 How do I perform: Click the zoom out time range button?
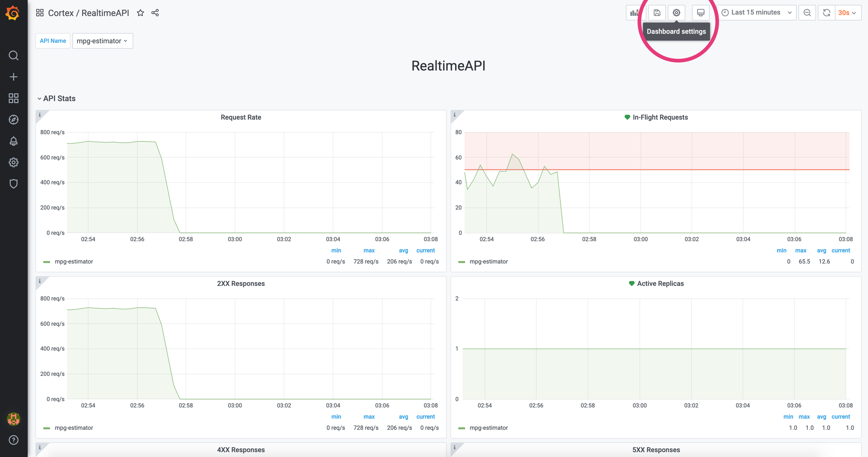click(807, 12)
